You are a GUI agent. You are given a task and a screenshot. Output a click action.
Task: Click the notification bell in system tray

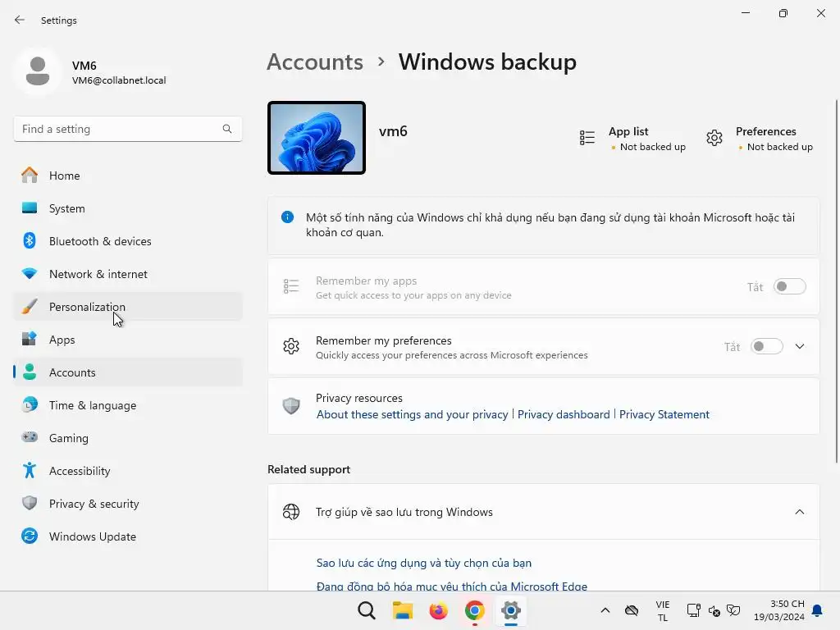tap(817, 610)
